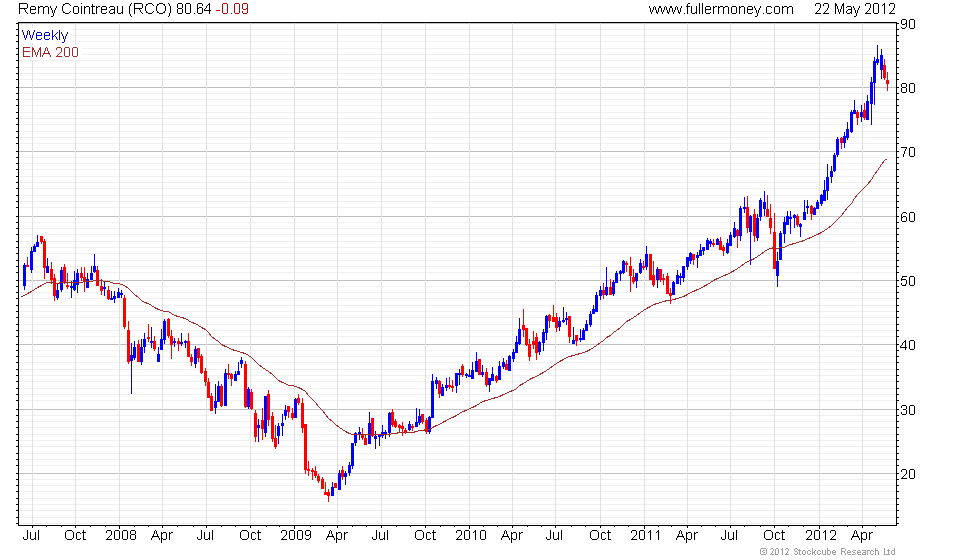Screen dimensions: 980x560
Task: Click the 70 y-axis label
Action: click(908, 152)
